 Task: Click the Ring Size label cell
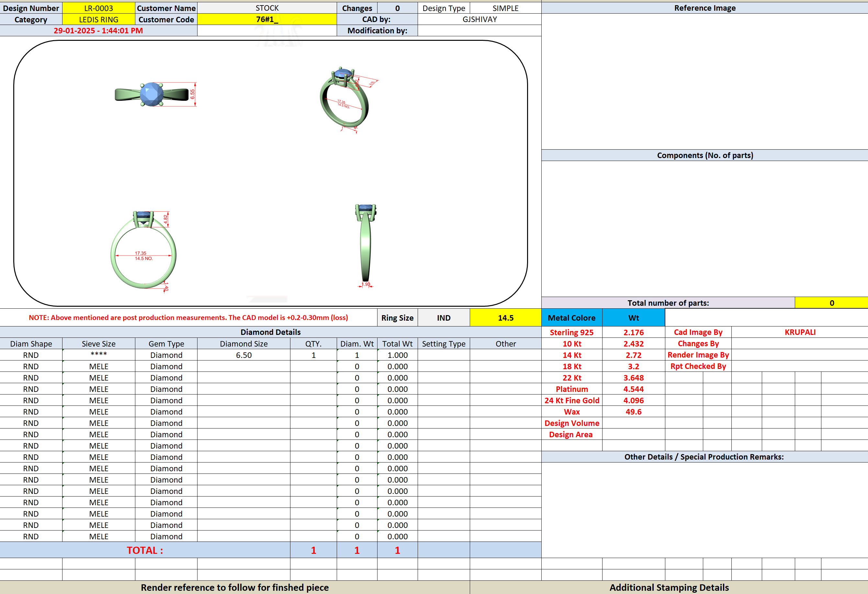[397, 318]
